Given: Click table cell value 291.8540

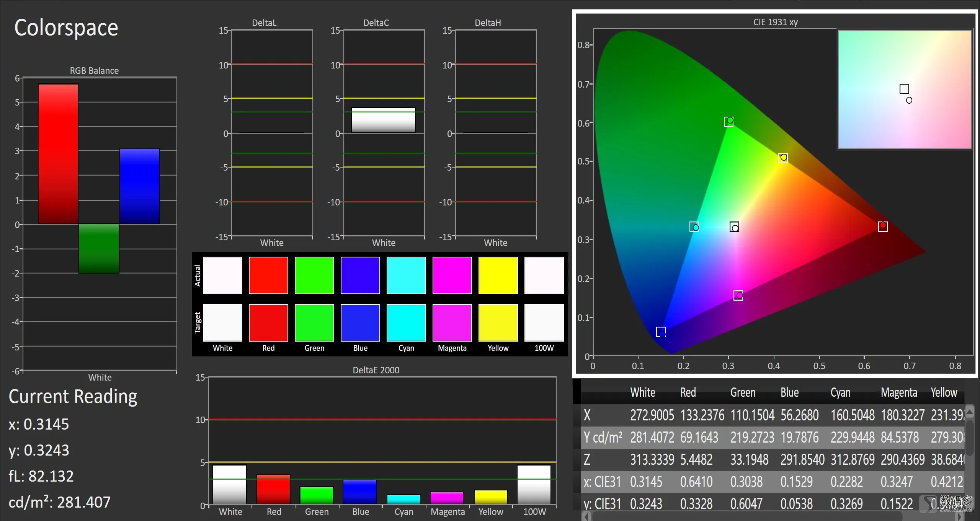Looking at the screenshot, I should click(802, 460).
